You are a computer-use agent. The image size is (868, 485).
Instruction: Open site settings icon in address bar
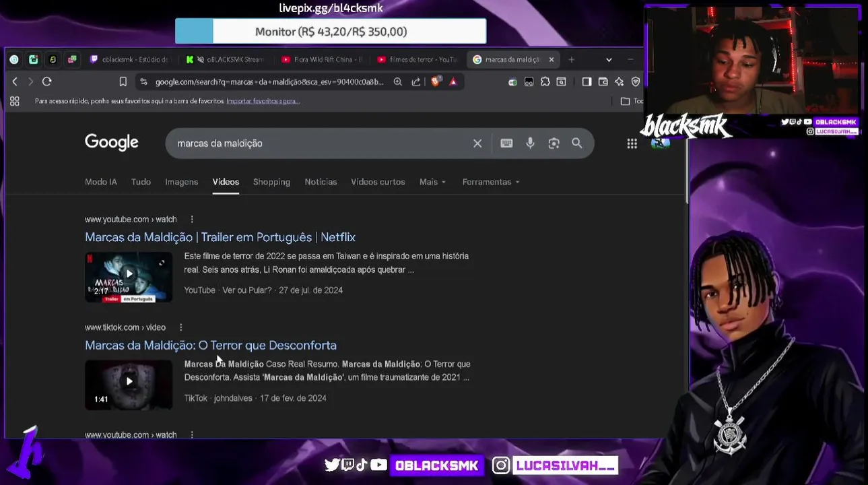(x=143, y=82)
